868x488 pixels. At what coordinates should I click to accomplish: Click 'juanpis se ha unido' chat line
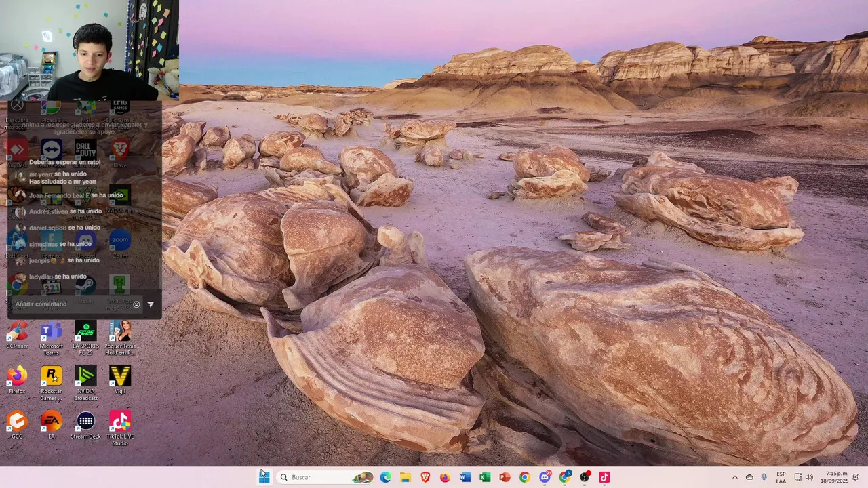pyautogui.click(x=64, y=260)
